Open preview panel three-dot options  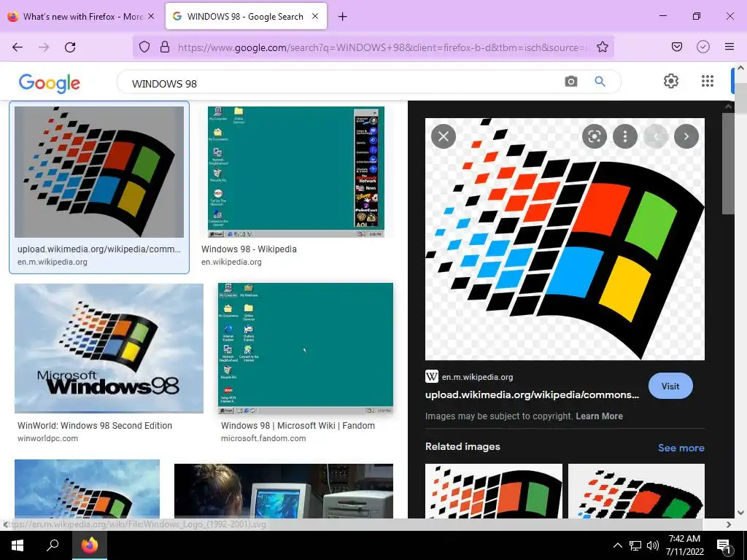click(625, 136)
